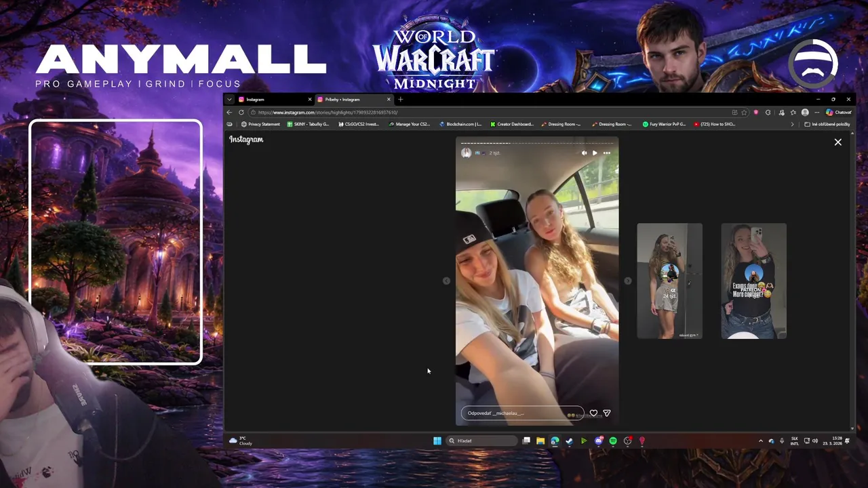Screen dimensions: 868x488
Task: Open volume control in system tray
Action: [x=815, y=441]
